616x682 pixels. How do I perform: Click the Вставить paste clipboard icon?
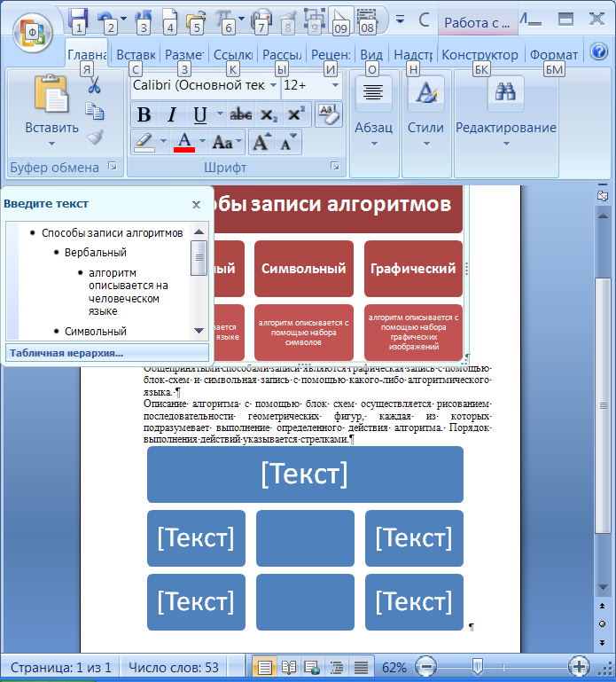[51, 93]
